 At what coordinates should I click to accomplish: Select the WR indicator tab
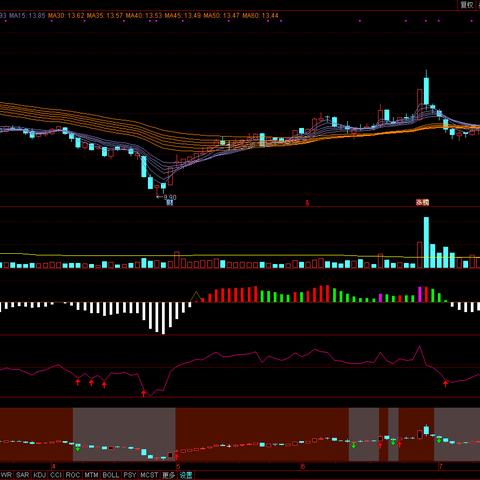(x=6, y=475)
